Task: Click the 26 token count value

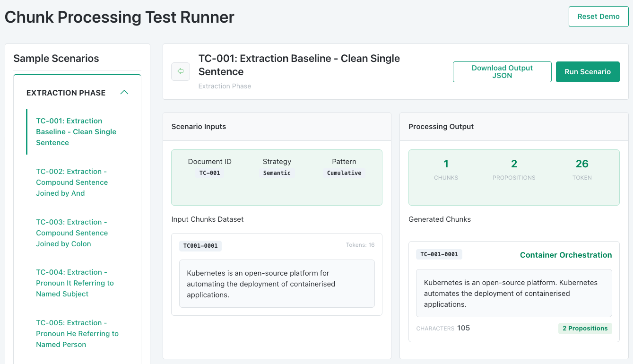Action: point(582,164)
